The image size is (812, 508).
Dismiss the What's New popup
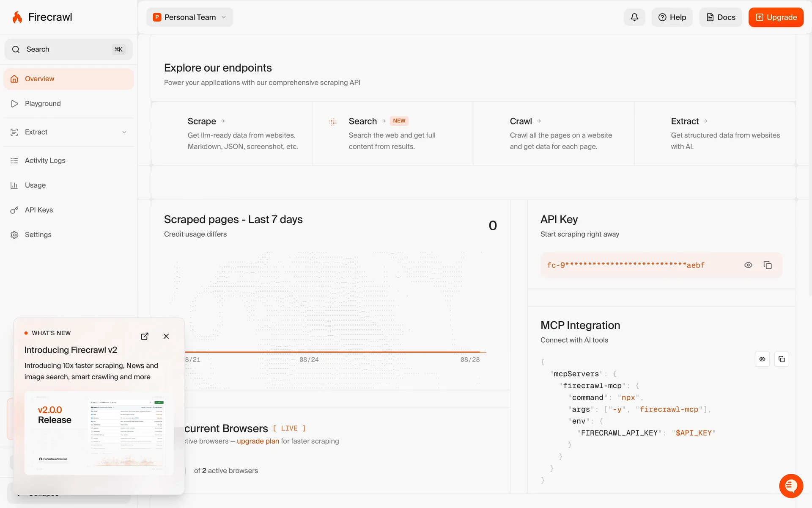pos(166,336)
